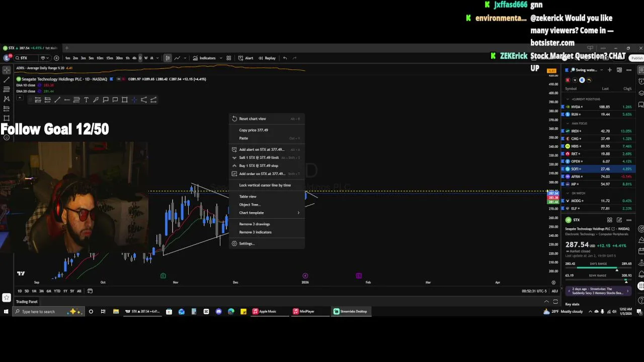Select the 4h timeframe

[x=134, y=58]
